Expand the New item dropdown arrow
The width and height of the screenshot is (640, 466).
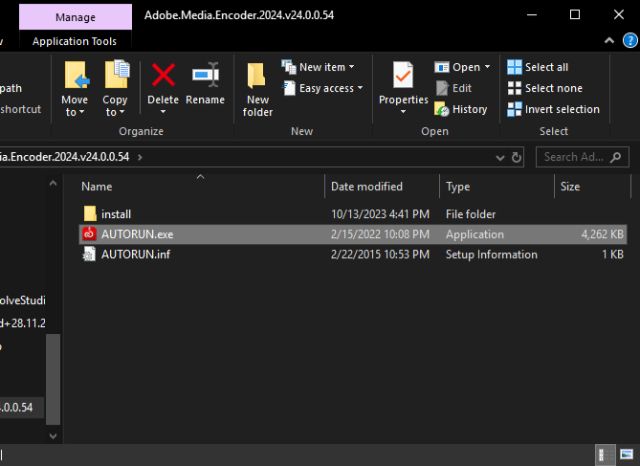pos(351,67)
